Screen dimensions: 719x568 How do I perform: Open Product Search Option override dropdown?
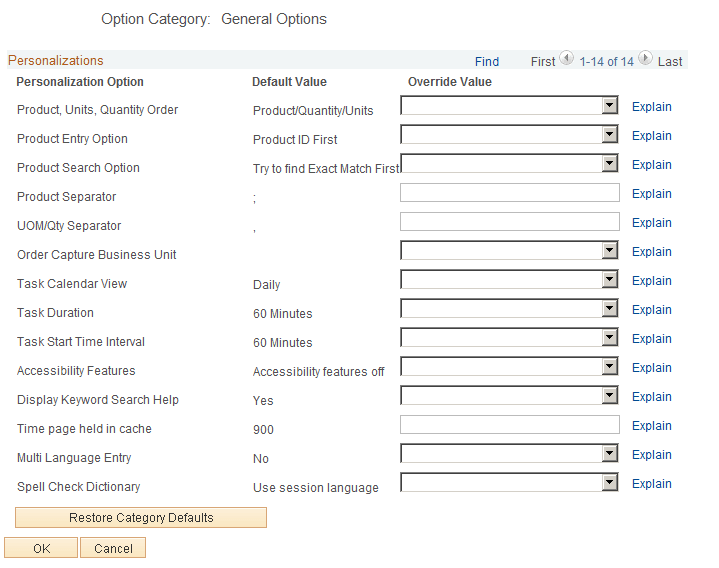tap(509, 163)
